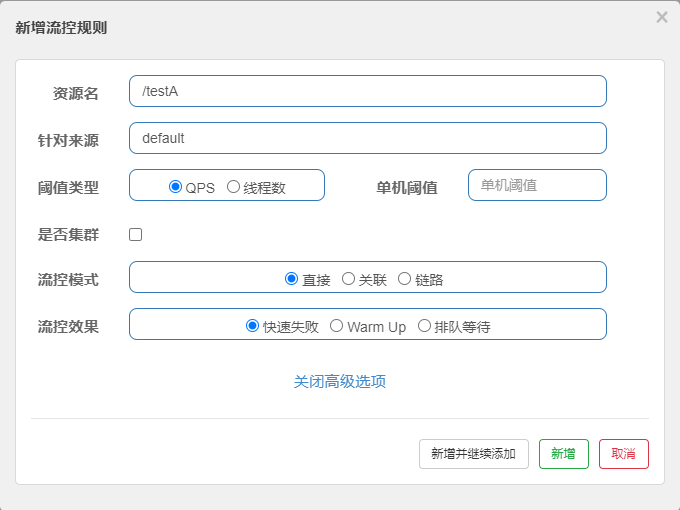Click the bold 单机阈值 label
Viewport: 680px width, 510px height.
(407, 188)
